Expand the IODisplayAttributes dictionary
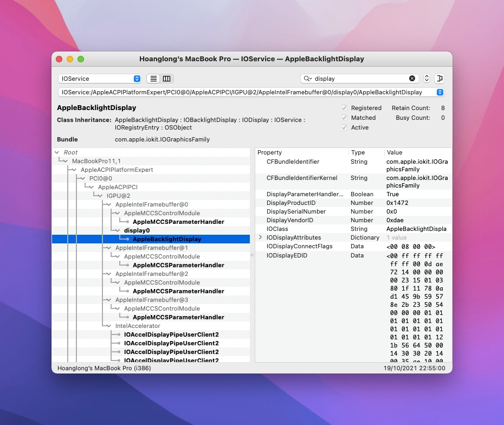This screenshot has width=504, height=425. tap(260, 237)
